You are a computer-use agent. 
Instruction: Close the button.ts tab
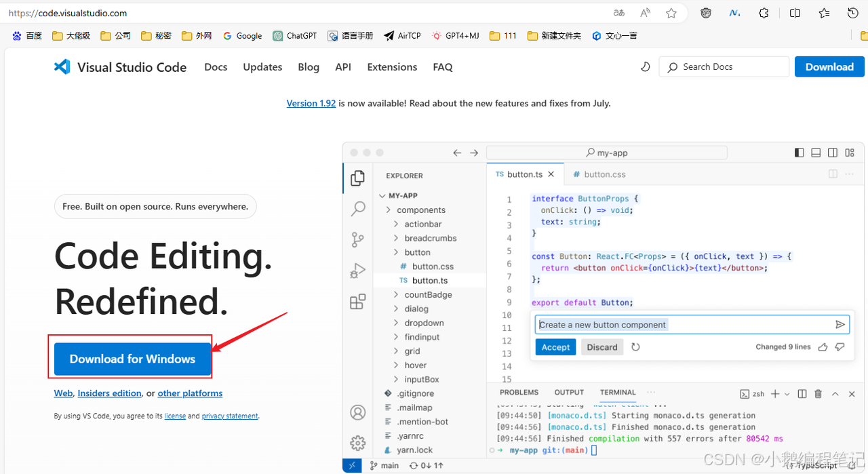coord(551,174)
